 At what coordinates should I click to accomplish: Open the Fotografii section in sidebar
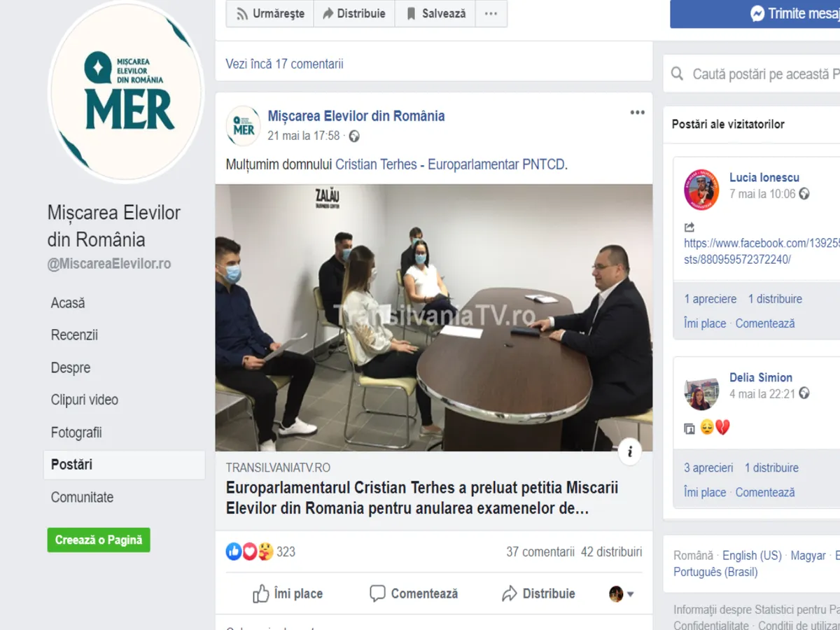[76, 433]
